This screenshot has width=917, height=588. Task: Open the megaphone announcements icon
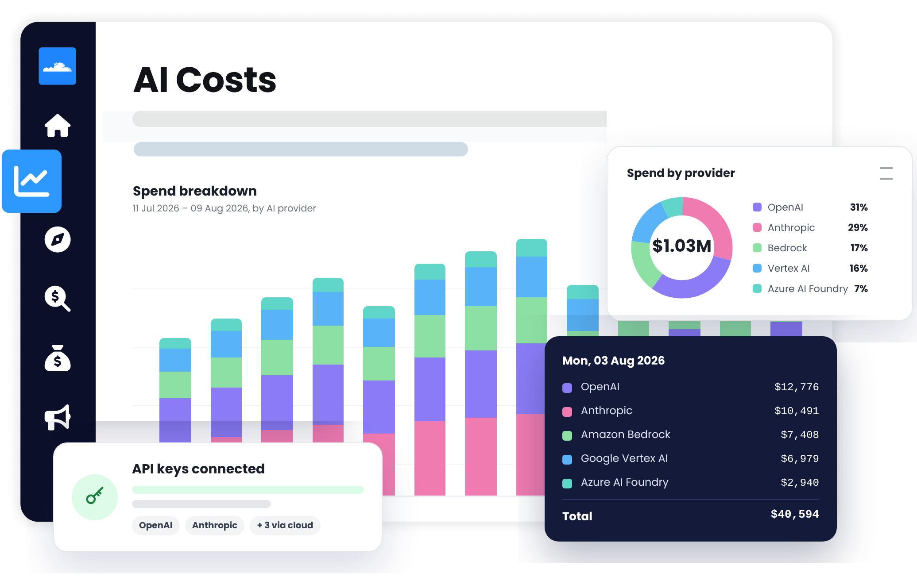tap(58, 417)
